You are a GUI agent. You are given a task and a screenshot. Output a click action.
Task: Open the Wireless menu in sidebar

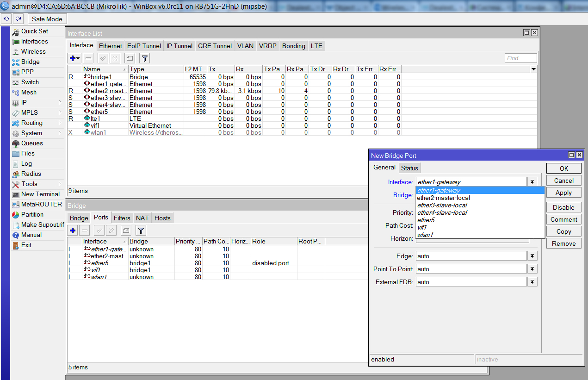[x=33, y=51]
